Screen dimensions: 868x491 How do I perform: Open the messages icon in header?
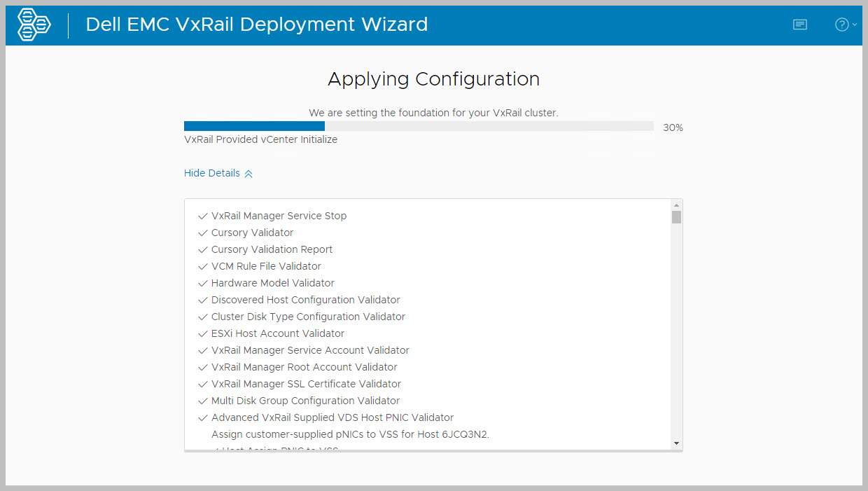[799, 25]
